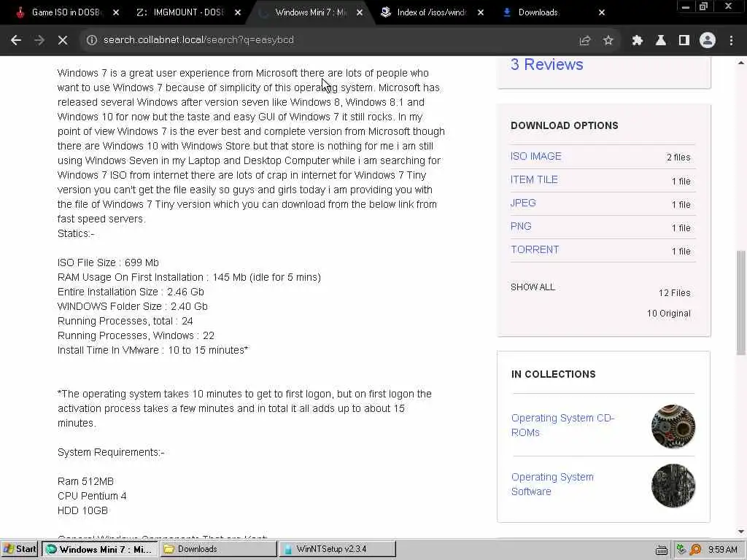Open TORRENT download option

[x=535, y=249]
